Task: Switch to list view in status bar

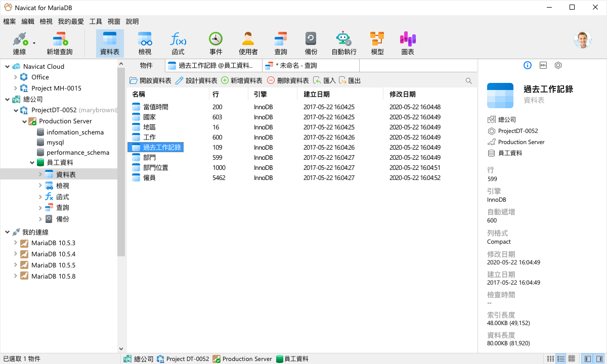Action: (x=551, y=359)
